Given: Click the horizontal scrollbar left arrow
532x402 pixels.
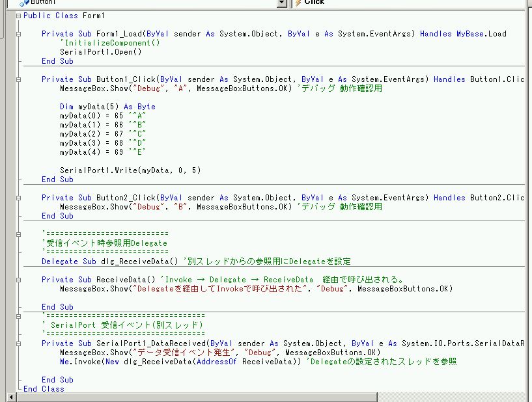Looking at the screenshot, I should pyautogui.click(x=12, y=397).
